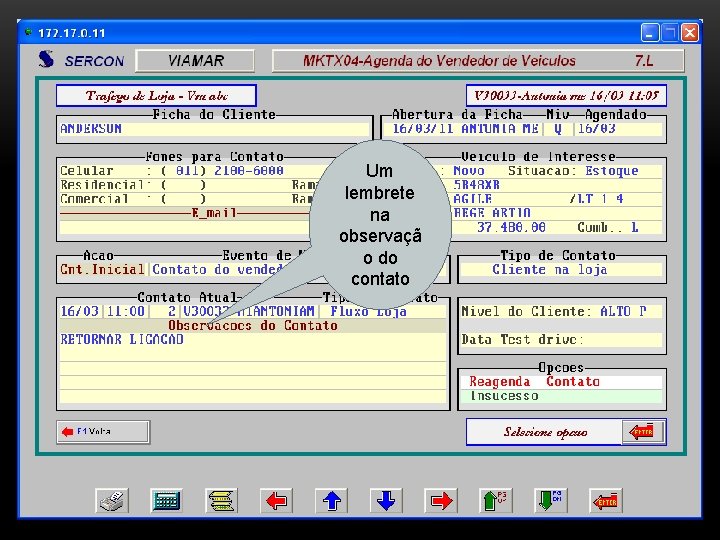Click the Trafego de Loja label box

(156, 96)
